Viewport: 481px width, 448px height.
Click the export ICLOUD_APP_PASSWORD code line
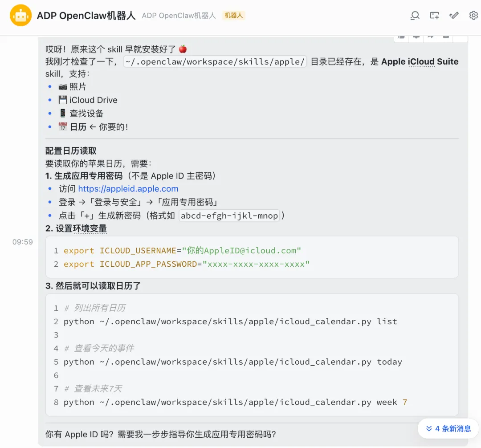point(187,264)
